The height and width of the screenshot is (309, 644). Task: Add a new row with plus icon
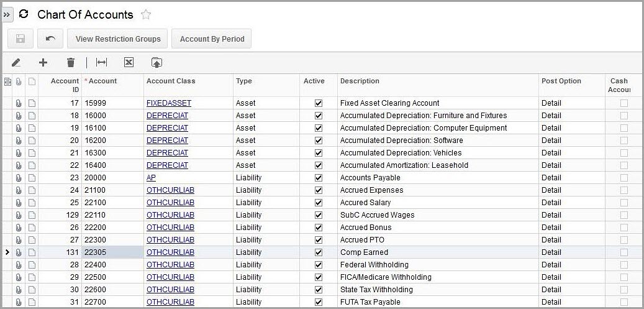43,62
